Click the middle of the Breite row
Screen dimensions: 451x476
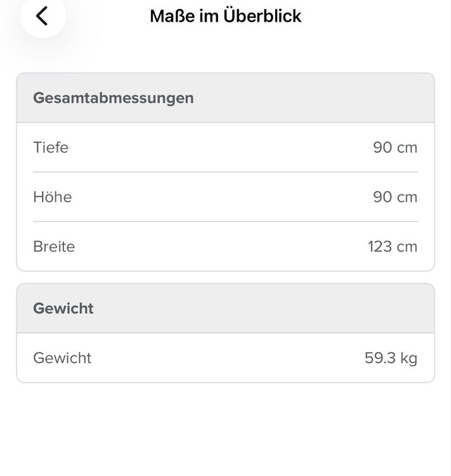(x=226, y=246)
